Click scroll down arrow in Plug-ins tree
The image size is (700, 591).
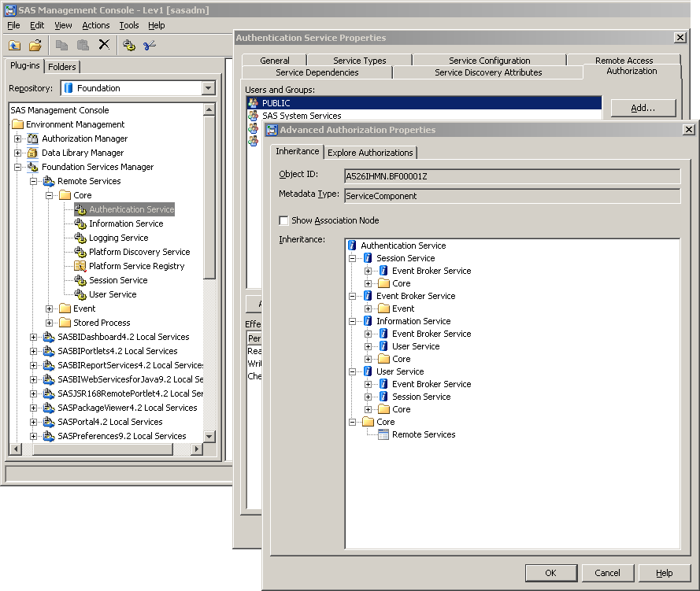tap(209, 436)
